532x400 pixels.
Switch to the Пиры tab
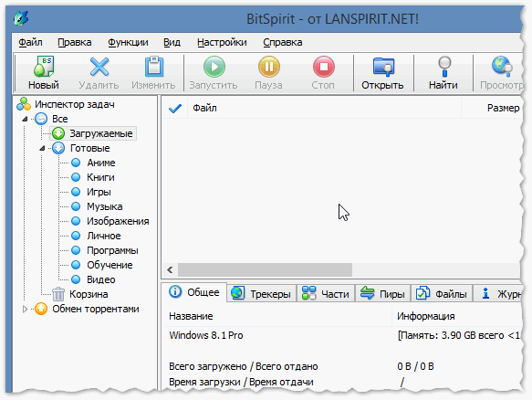point(382,294)
